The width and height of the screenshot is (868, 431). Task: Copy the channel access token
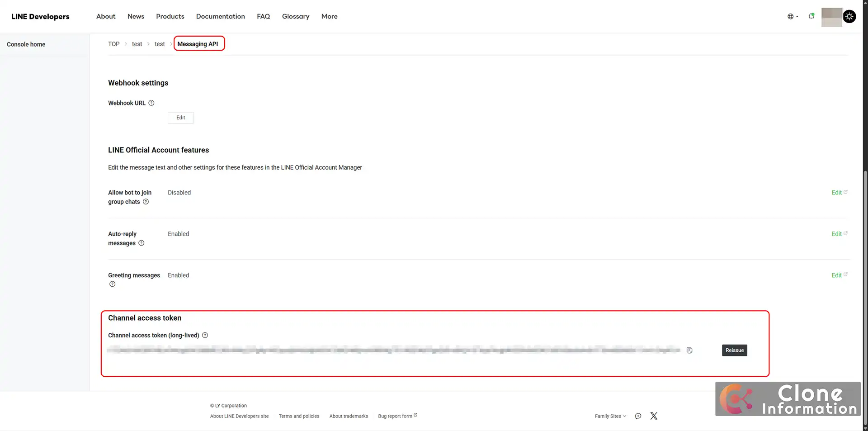(x=689, y=350)
